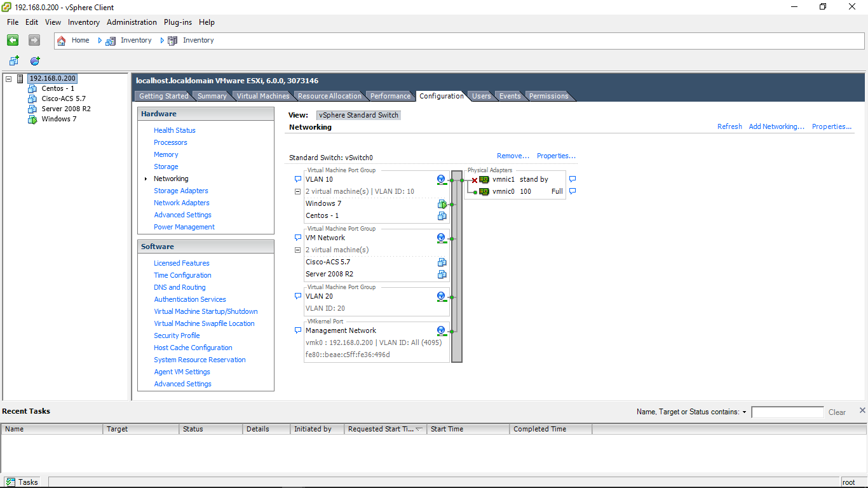868x488 pixels.
Task: Click the back navigation arrow
Action: pos(12,40)
